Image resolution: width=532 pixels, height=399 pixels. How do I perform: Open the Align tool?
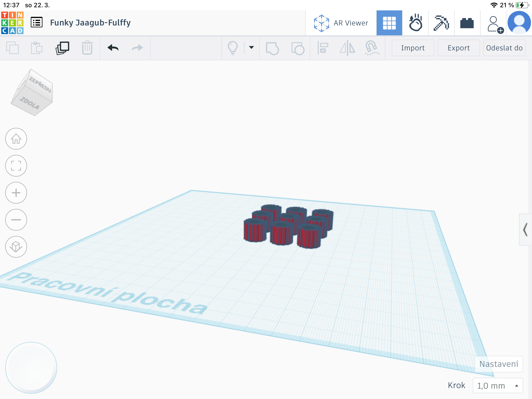[x=323, y=48]
